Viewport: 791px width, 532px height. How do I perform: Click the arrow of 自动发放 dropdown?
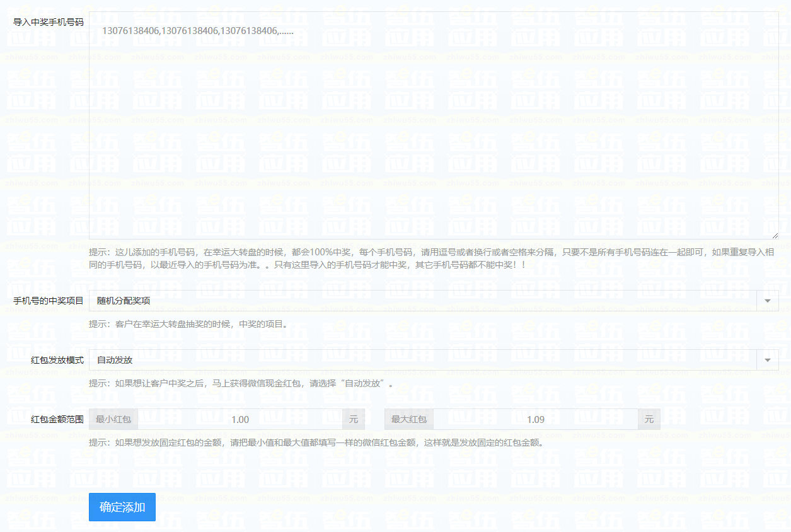(x=768, y=360)
